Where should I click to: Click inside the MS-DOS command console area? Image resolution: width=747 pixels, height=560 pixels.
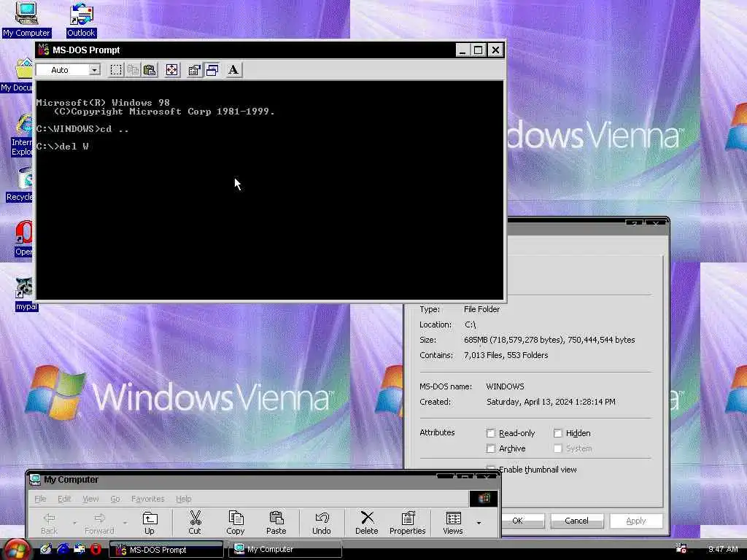tap(270, 190)
